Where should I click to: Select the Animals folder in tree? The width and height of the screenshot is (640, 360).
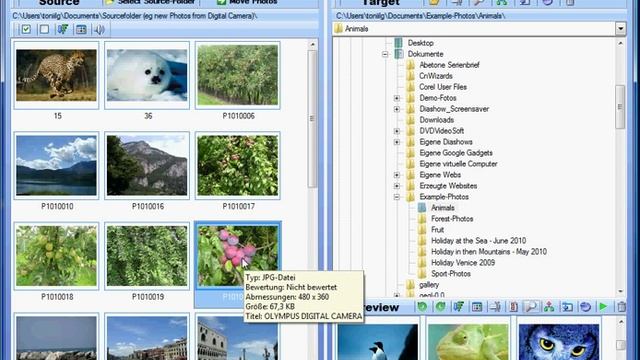coord(442,208)
